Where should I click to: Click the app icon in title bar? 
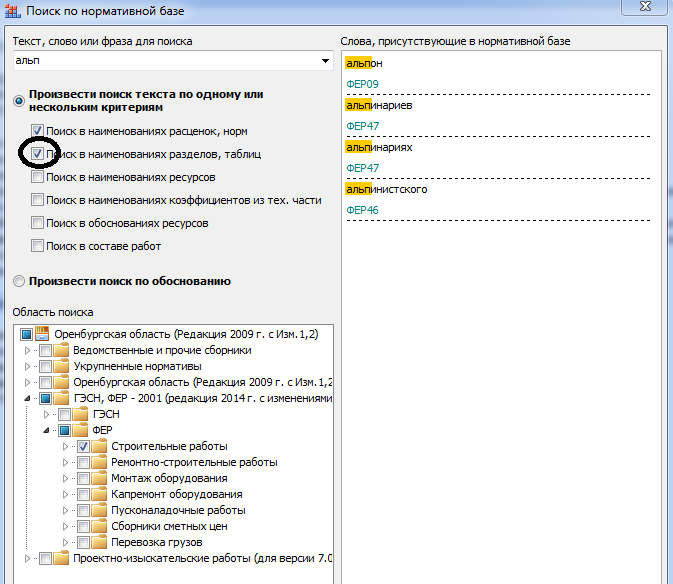(12, 11)
